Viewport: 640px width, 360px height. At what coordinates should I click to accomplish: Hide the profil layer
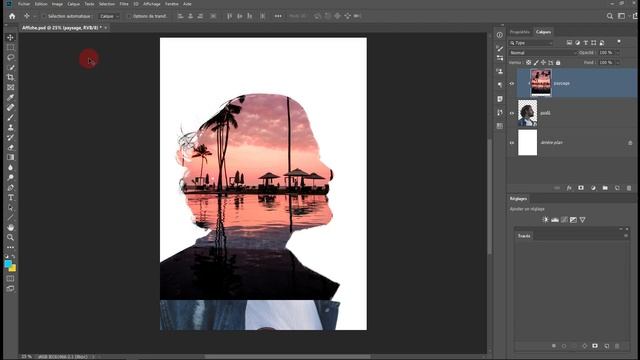[512, 113]
